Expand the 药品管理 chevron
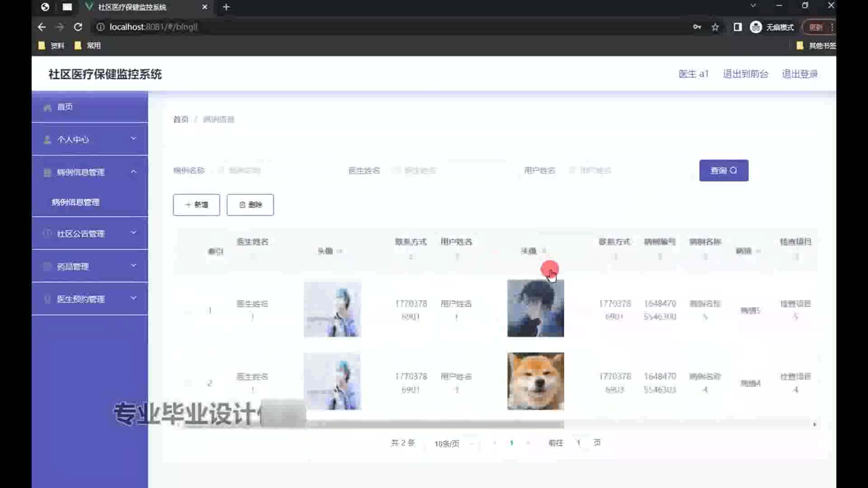The width and height of the screenshot is (868, 488). (133, 265)
